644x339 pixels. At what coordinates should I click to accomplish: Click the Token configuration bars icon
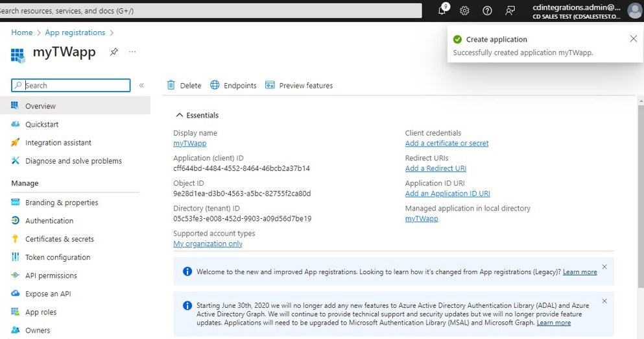click(x=15, y=257)
